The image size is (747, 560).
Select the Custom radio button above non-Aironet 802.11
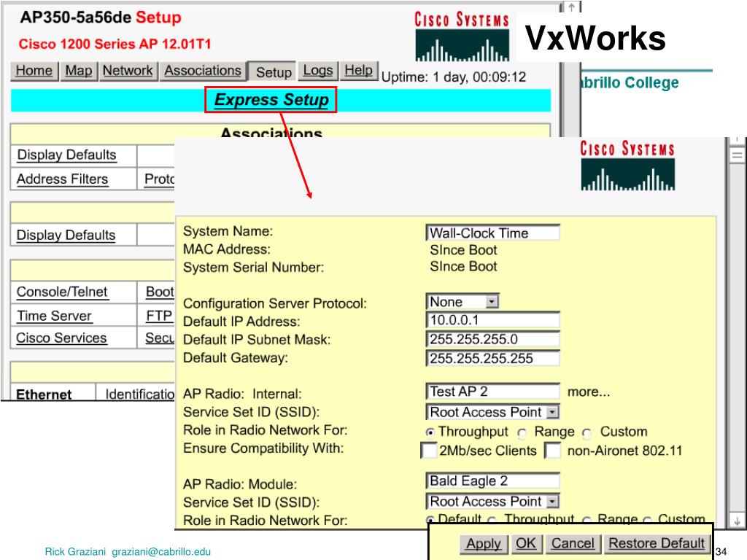587,433
